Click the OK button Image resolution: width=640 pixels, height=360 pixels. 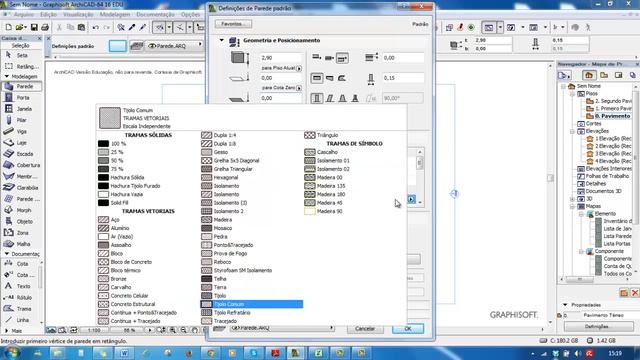(x=408, y=329)
